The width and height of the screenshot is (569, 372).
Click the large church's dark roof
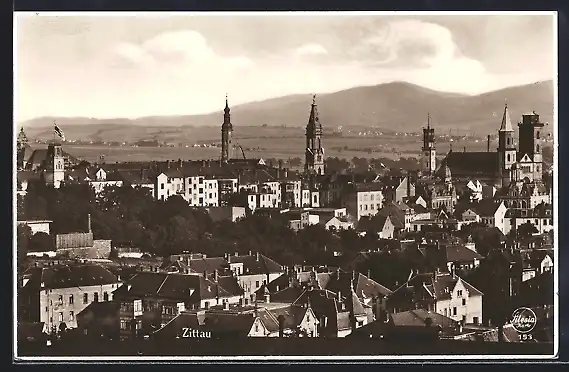tap(471, 164)
